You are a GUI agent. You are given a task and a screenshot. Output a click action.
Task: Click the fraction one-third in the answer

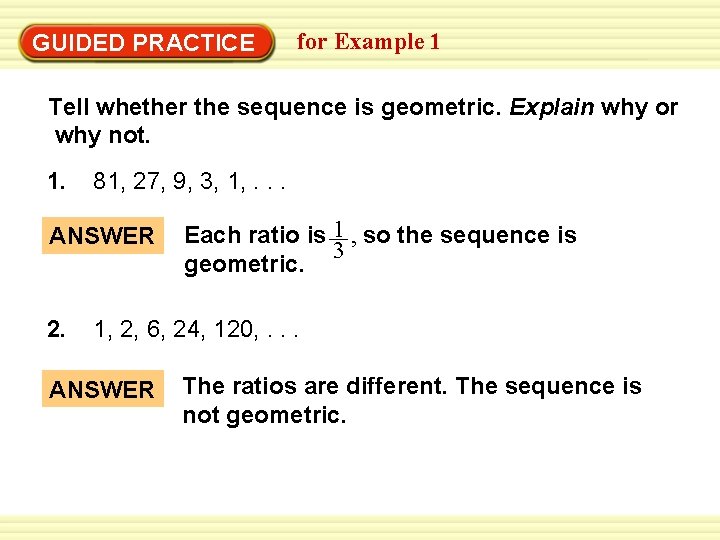338,240
